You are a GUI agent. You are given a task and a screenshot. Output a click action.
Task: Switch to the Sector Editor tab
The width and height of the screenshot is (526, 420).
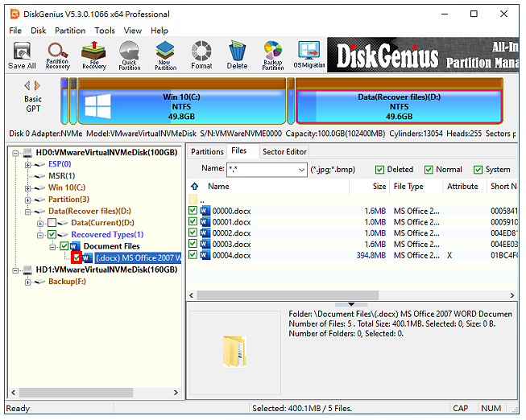[284, 152]
